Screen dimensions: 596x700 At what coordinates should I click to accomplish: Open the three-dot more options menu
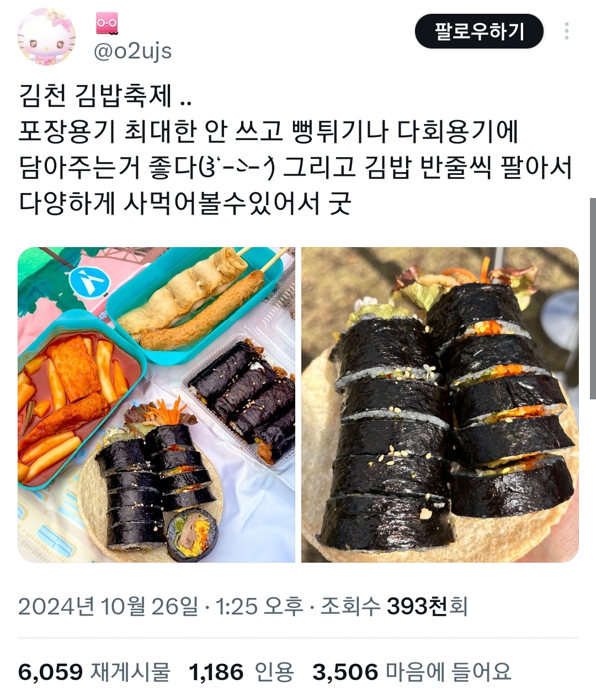pyautogui.click(x=566, y=31)
